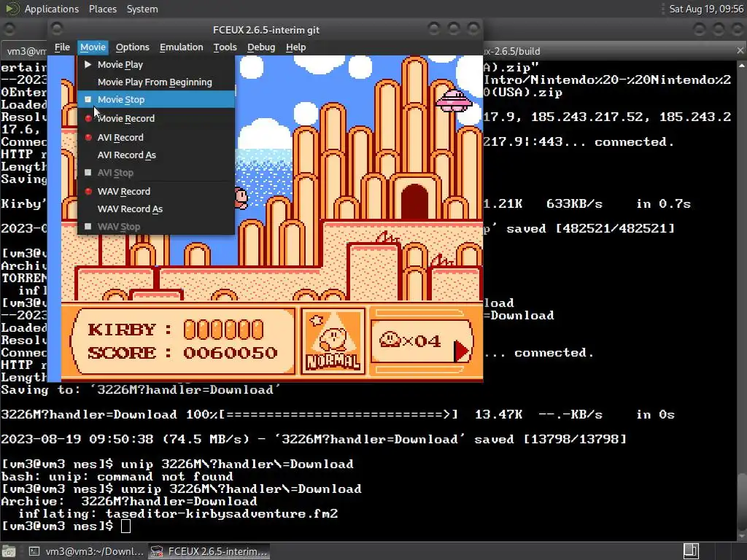Click the terminal window menu button at left
This screenshot has height=560, width=747.
[9, 29]
